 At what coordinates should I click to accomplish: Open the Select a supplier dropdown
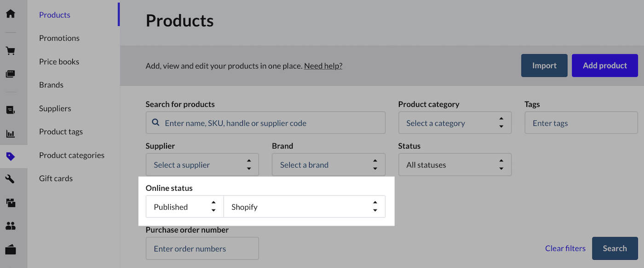(202, 165)
